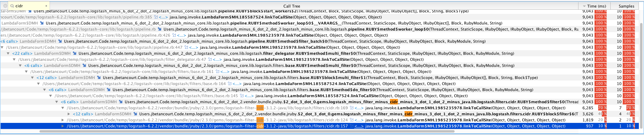Open '<6 calls>' link on do_filter$0 row
Viewport: 644px width, 135px height.
pos(57,90)
